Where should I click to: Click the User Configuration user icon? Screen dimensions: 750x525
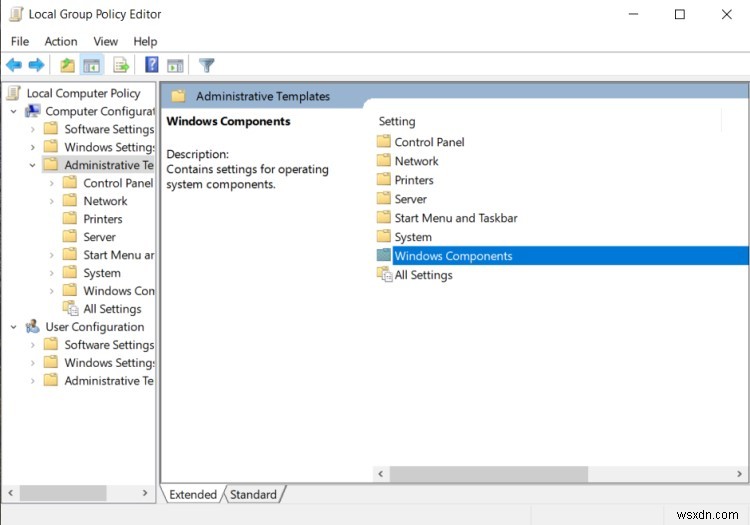[x=33, y=327]
